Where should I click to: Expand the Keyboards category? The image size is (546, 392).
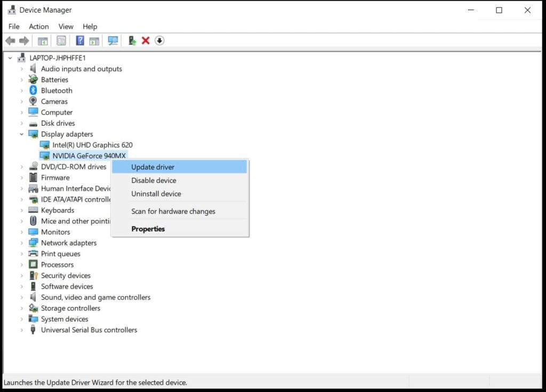click(x=21, y=210)
